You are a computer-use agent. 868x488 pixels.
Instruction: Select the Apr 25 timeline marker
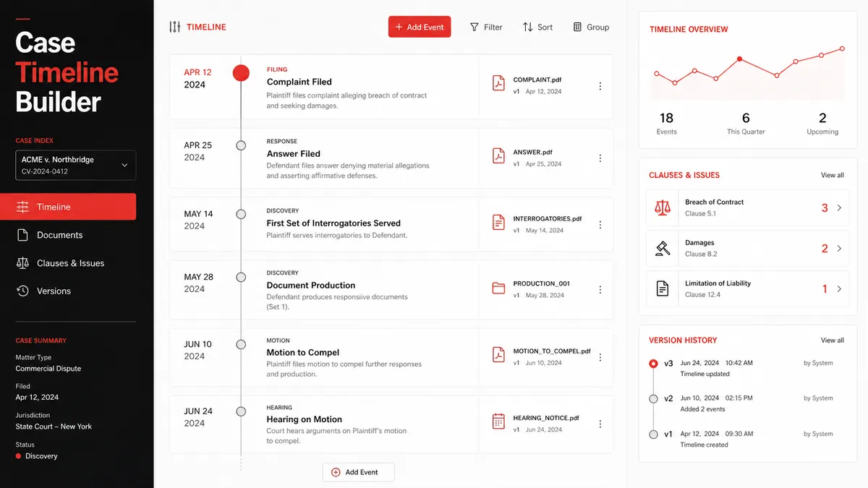[x=241, y=145]
